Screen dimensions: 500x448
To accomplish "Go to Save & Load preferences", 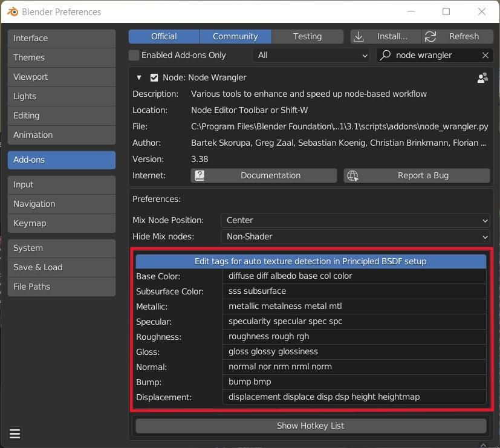I will (62, 267).
